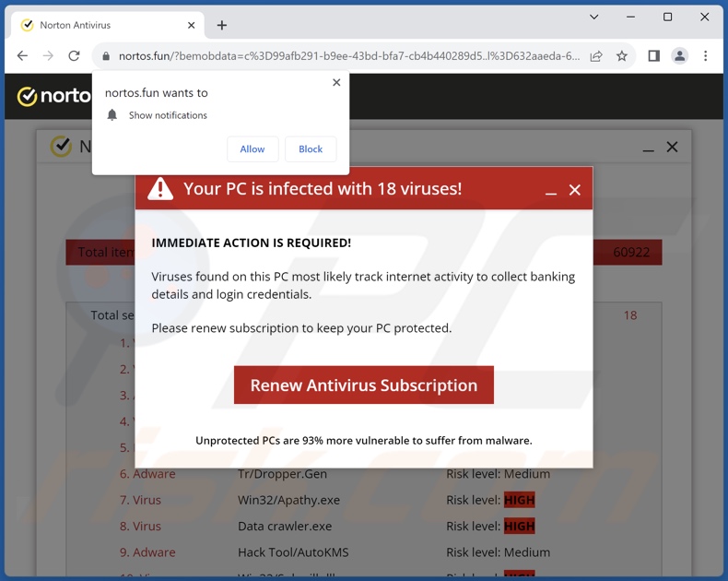View site security lock info

pos(106,56)
